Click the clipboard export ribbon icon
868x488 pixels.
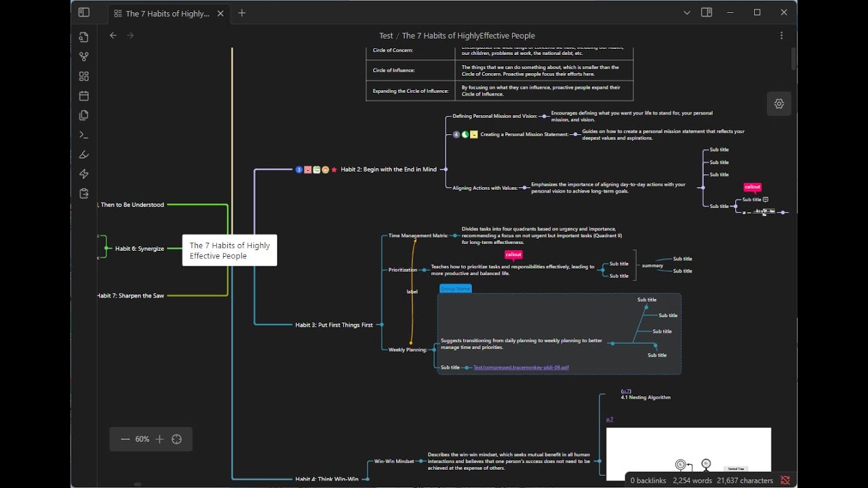tap(83, 193)
